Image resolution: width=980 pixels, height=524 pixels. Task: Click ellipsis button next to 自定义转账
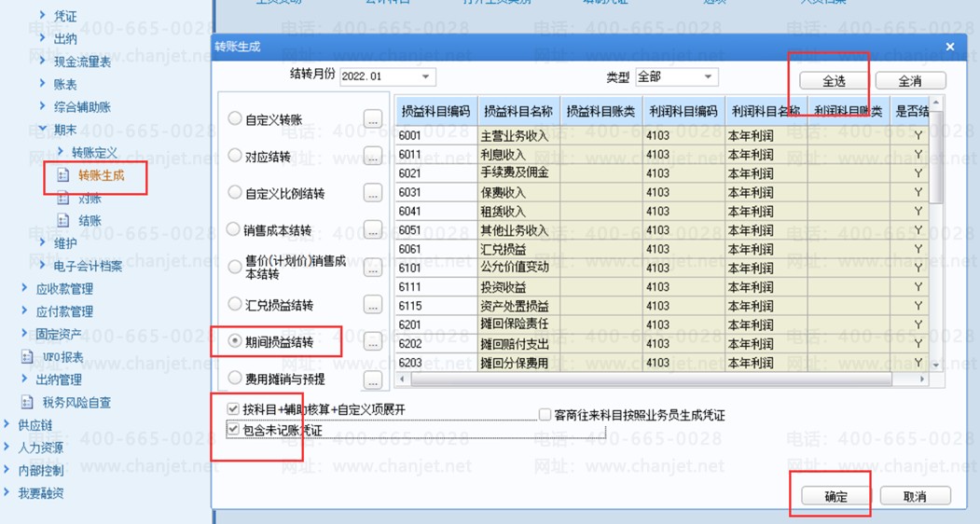point(372,118)
